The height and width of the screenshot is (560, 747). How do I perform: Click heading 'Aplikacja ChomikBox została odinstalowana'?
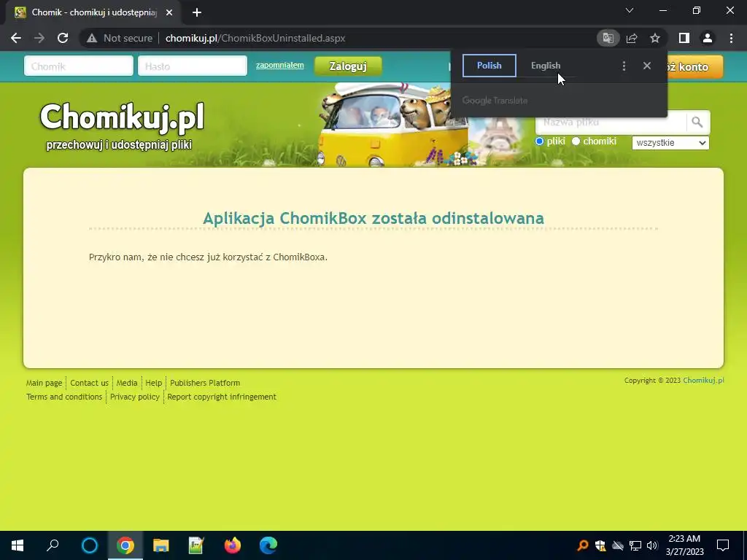pos(373,218)
